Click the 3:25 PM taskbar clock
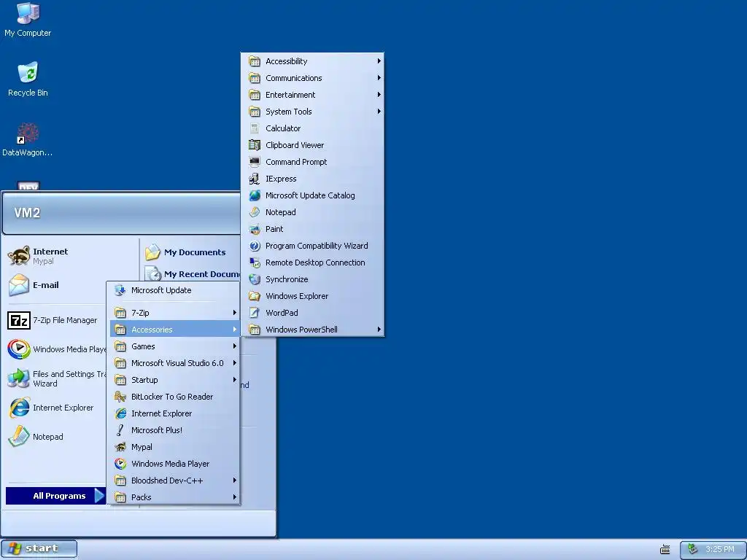 tap(720, 550)
